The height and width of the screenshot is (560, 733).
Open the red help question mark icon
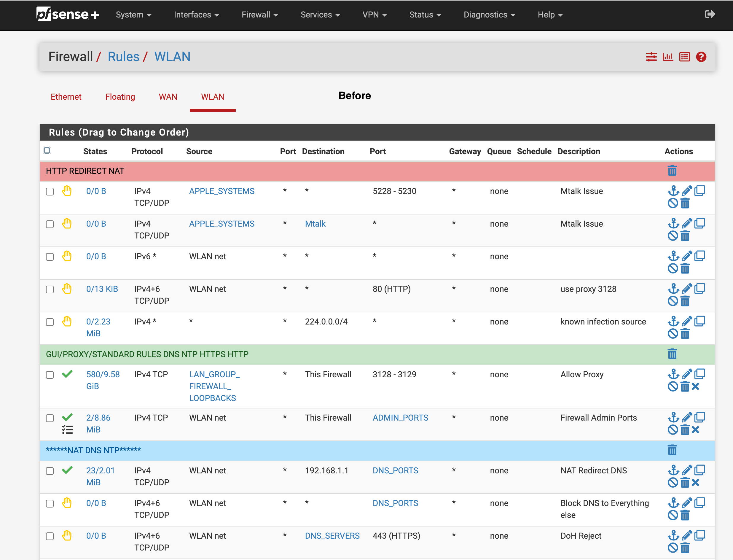coord(701,57)
